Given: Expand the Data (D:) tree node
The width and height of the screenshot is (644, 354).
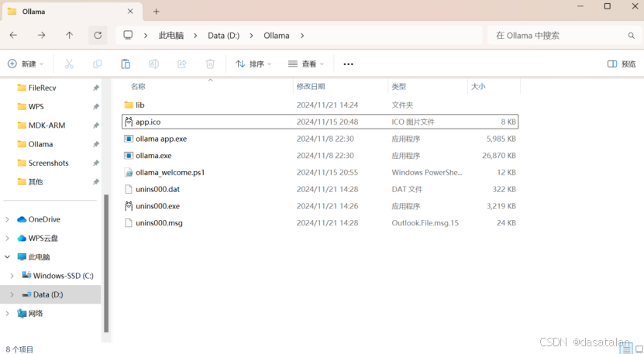Looking at the screenshot, I should tap(12, 294).
